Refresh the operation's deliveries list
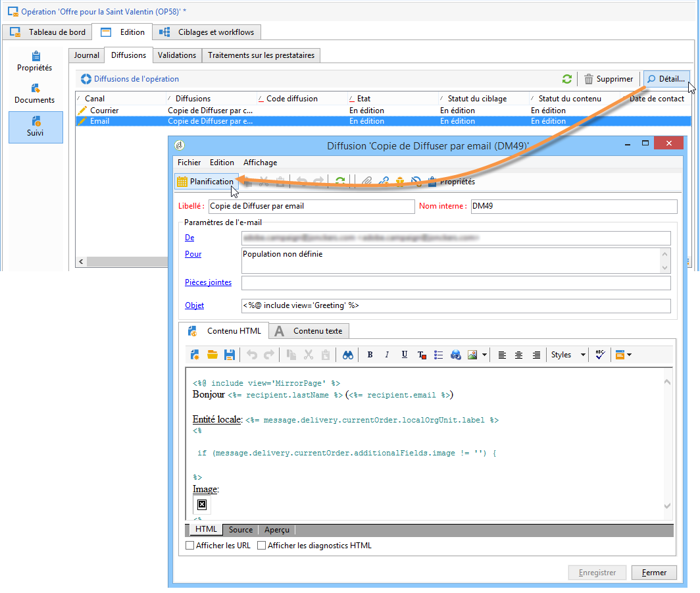Viewport: 700px width, 593px height. pyautogui.click(x=566, y=79)
